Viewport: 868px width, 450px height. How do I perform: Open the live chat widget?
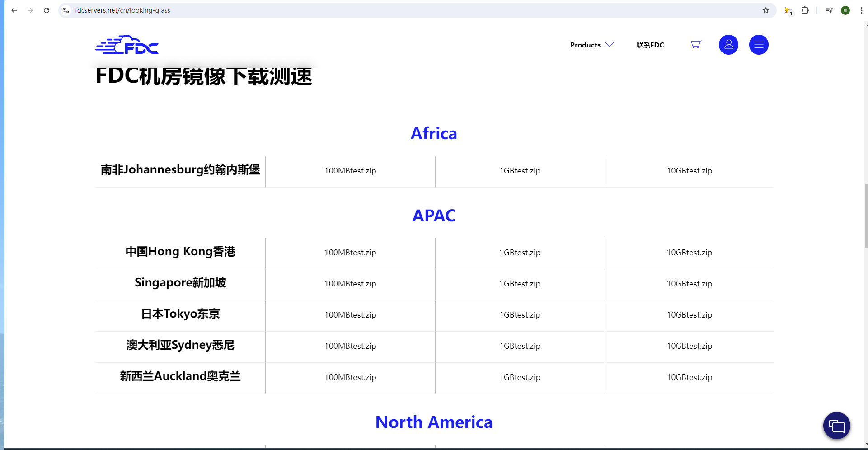837,426
